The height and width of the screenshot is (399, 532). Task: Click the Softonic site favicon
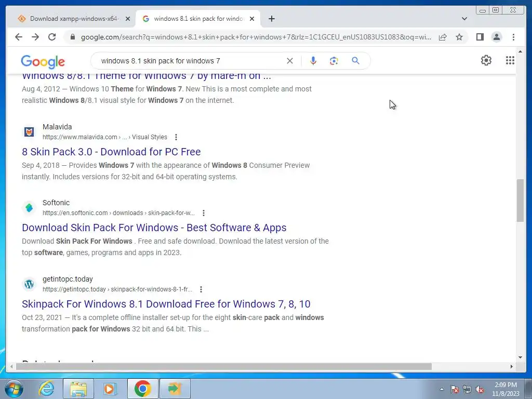(x=29, y=208)
